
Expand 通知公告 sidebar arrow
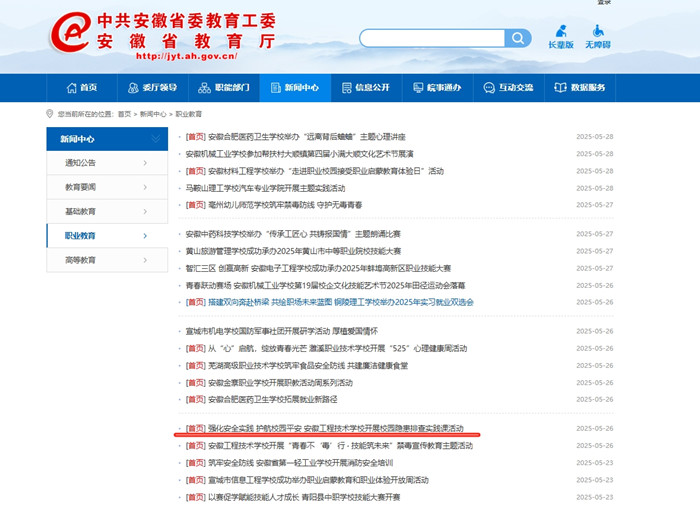[145, 163]
